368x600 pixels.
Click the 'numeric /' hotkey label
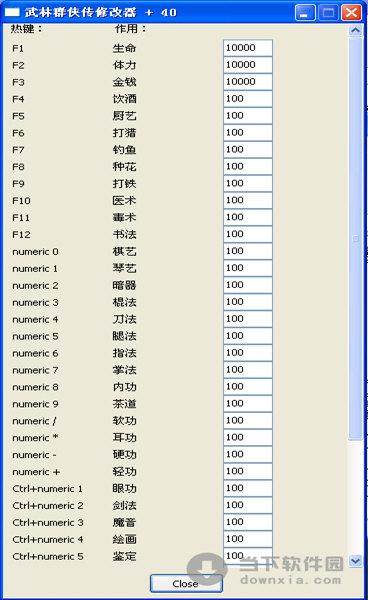pos(34,421)
